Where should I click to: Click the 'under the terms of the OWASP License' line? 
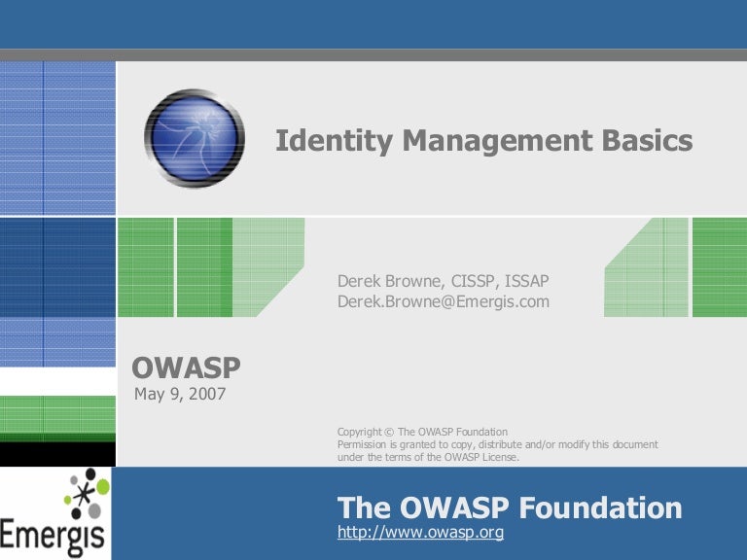point(428,457)
